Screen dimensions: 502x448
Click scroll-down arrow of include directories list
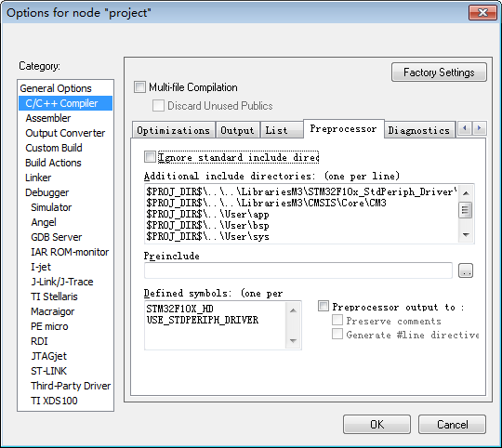[x=466, y=235]
